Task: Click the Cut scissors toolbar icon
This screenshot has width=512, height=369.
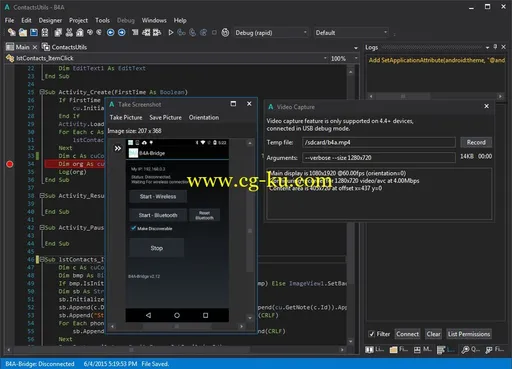Action: [69, 32]
